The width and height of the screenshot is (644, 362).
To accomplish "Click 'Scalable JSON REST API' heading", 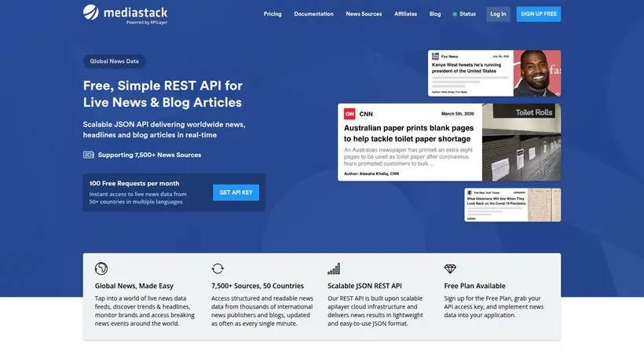I will click(x=364, y=286).
